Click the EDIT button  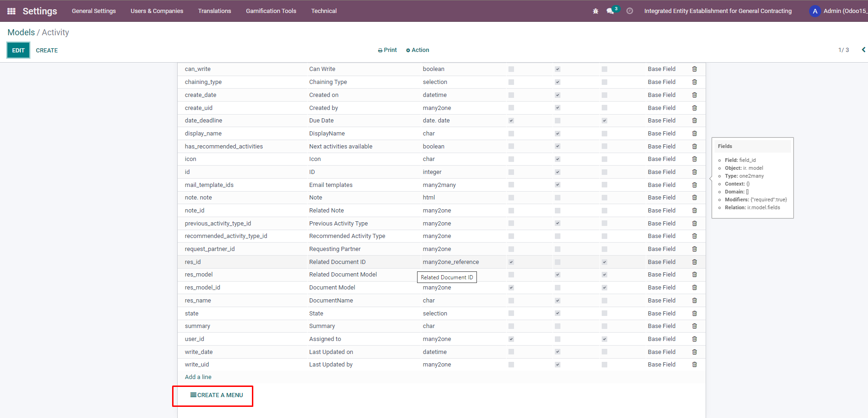click(x=18, y=50)
